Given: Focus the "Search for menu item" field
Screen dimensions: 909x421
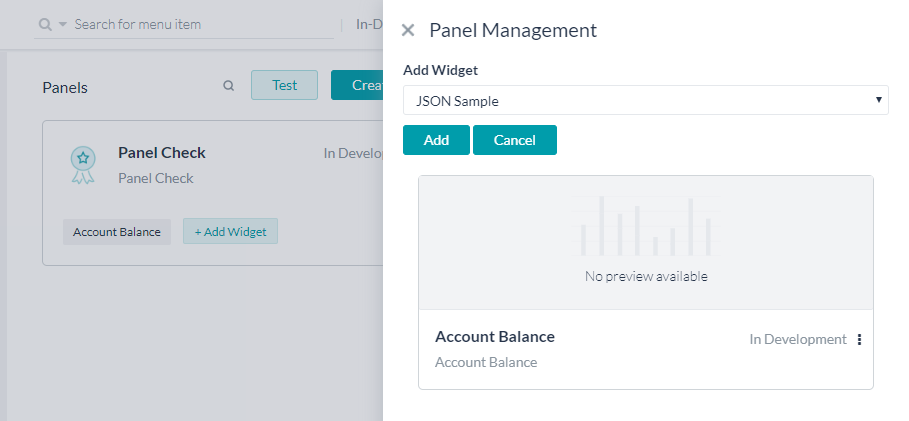Looking at the screenshot, I should coord(200,24).
